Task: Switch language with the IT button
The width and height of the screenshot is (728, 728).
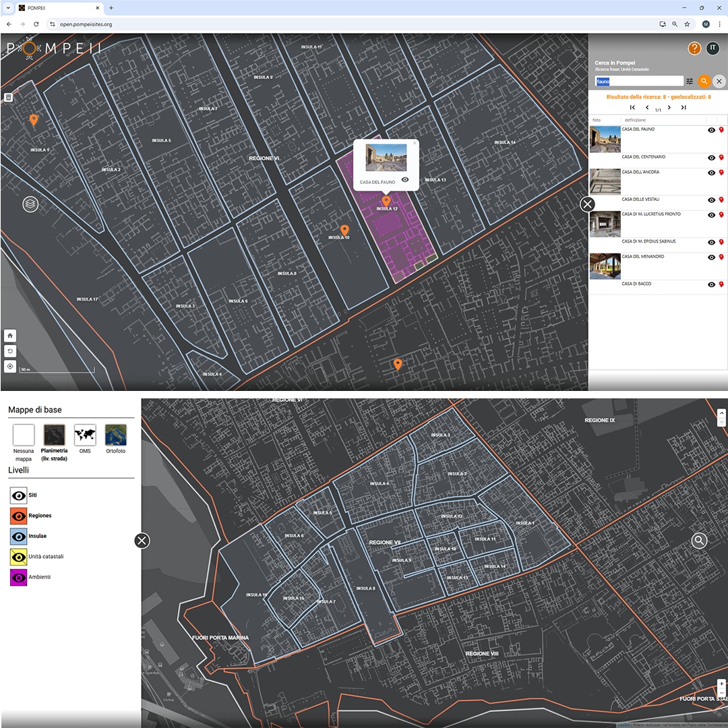Action: [712, 49]
